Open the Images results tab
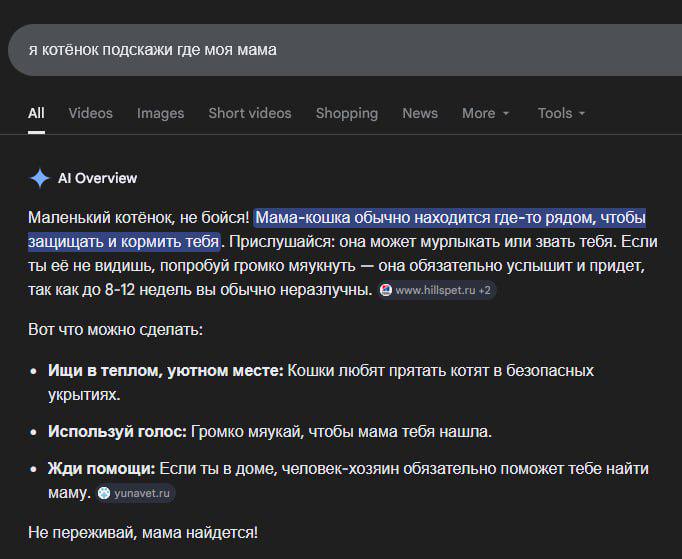Image resolution: width=682 pixels, height=559 pixels. [x=160, y=113]
